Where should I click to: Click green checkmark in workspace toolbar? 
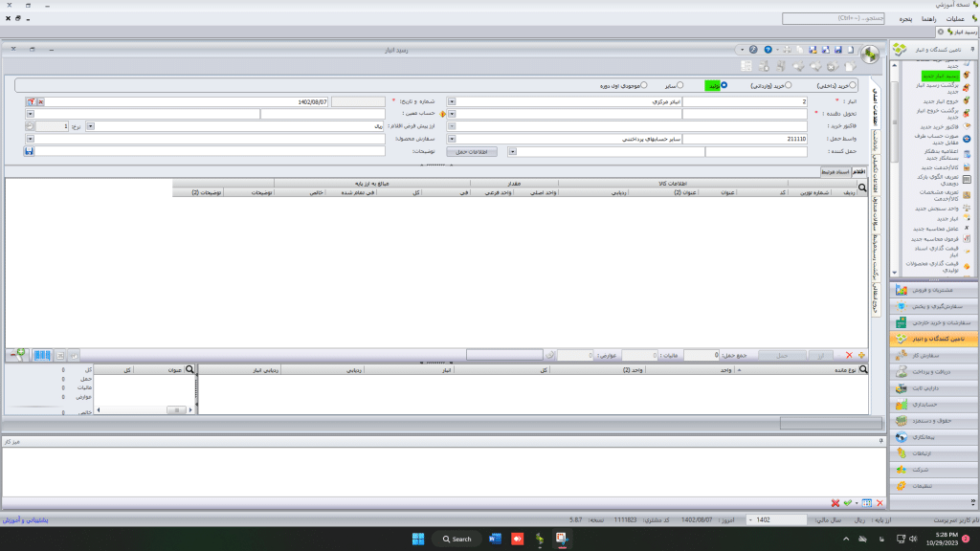pyautogui.click(x=848, y=503)
